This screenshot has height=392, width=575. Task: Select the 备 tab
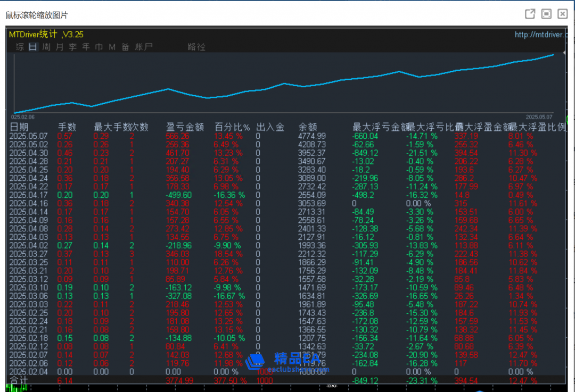click(125, 47)
